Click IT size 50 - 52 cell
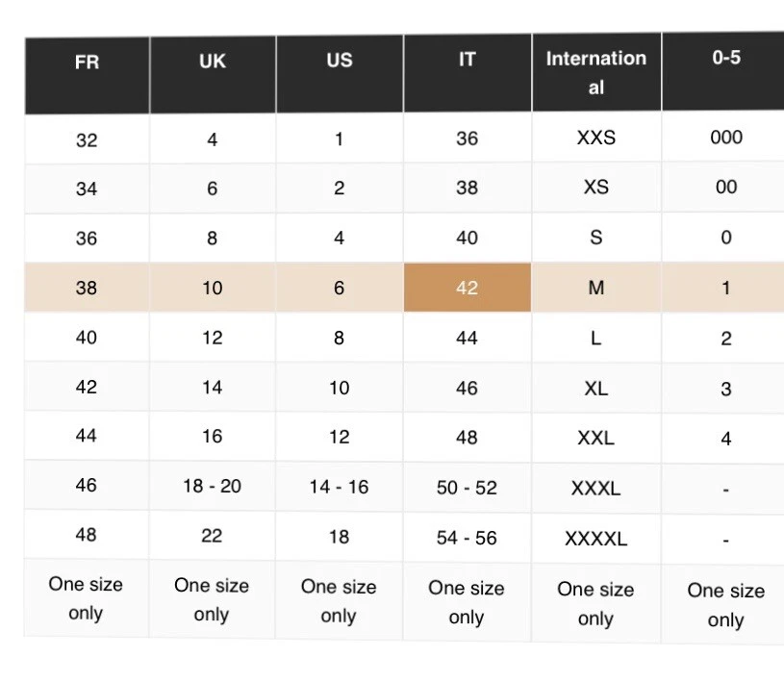The height and width of the screenshot is (682, 784). tap(467, 488)
